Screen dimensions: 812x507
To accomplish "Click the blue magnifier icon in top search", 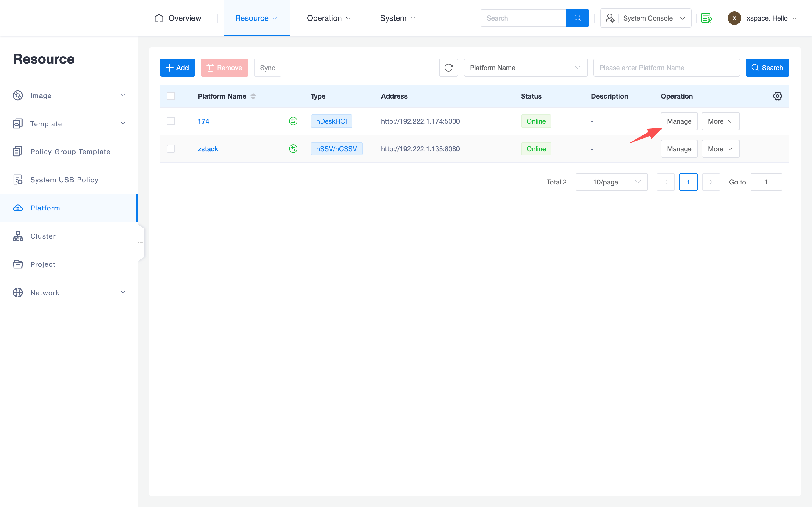I will pos(577,18).
